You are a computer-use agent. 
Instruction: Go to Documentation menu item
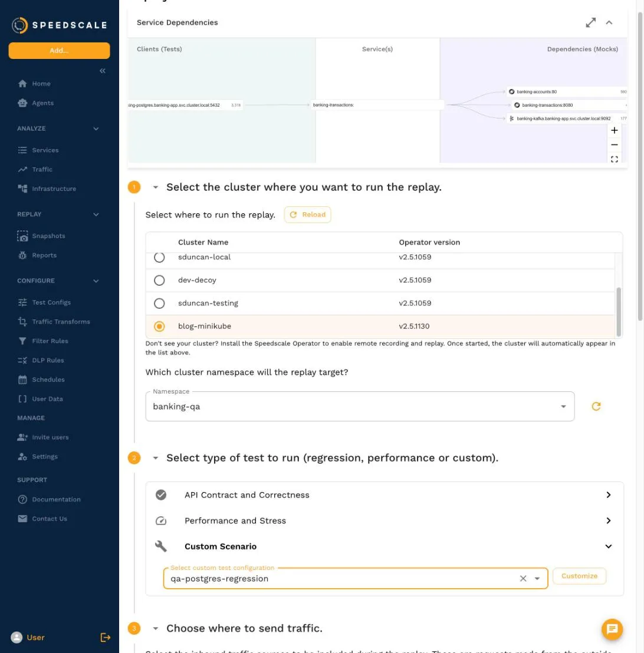click(56, 499)
